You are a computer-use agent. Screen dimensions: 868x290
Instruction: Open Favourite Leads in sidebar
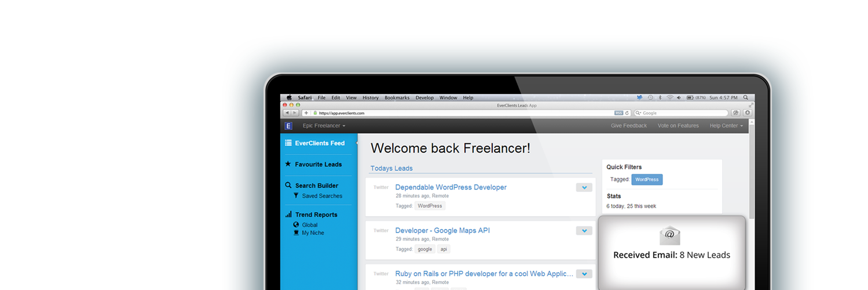pyautogui.click(x=318, y=165)
